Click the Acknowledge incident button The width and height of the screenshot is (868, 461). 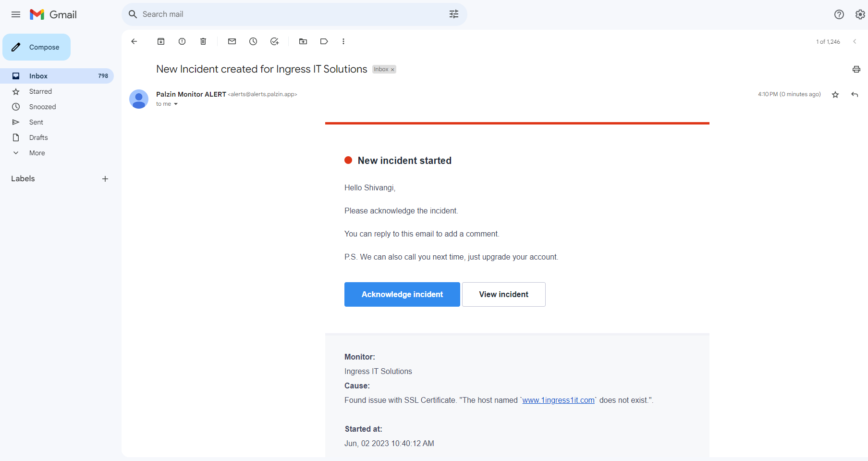click(402, 294)
